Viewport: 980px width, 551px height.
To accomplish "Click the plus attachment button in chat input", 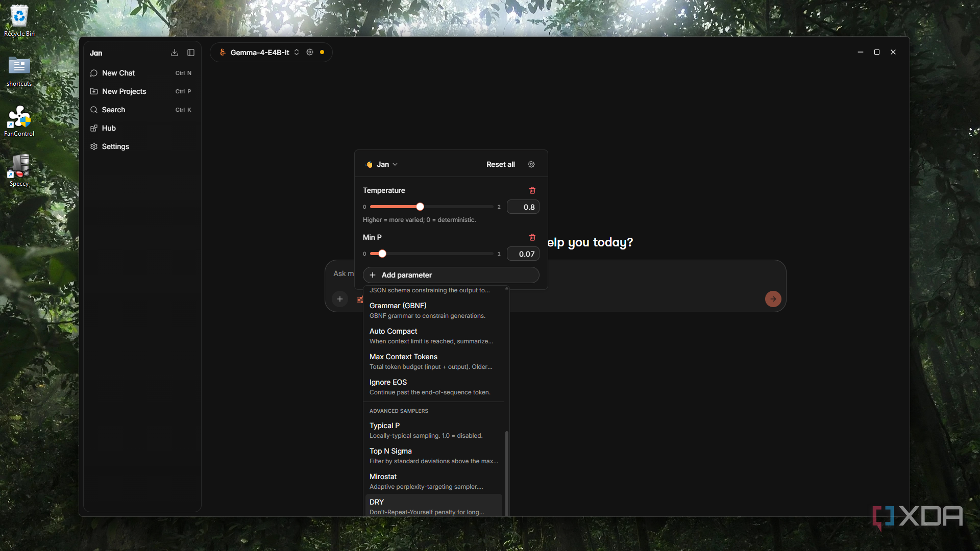I will point(340,299).
